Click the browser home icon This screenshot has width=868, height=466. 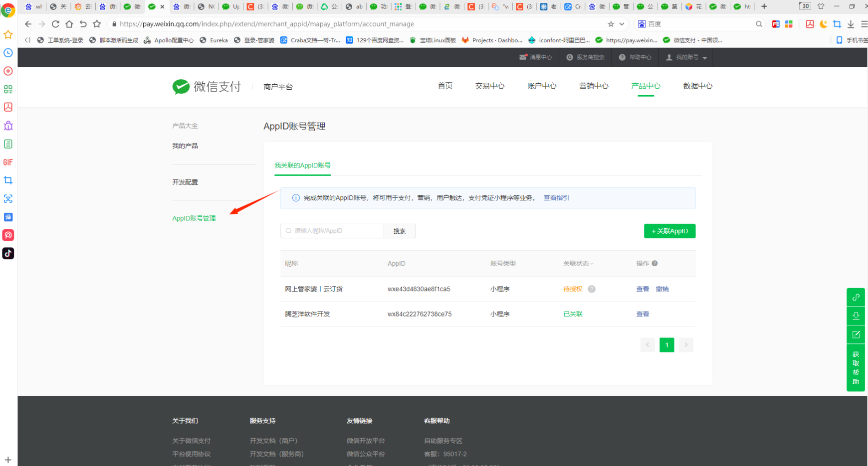click(69, 24)
